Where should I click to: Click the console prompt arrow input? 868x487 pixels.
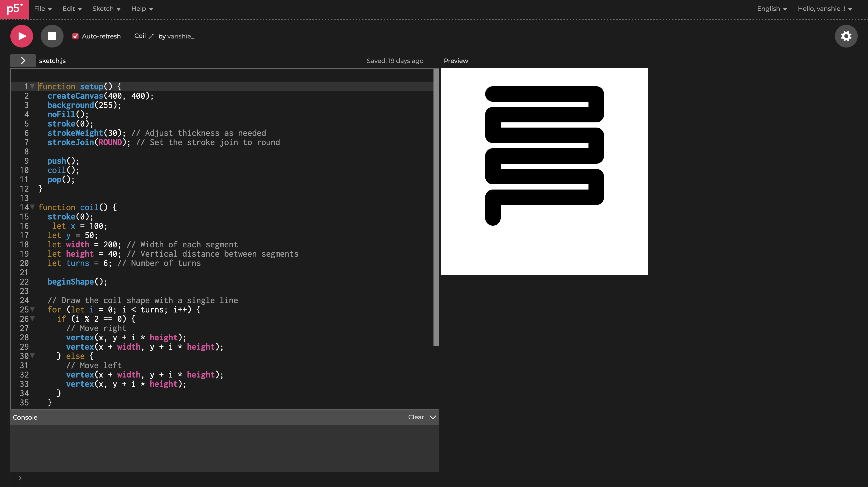(x=20, y=478)
